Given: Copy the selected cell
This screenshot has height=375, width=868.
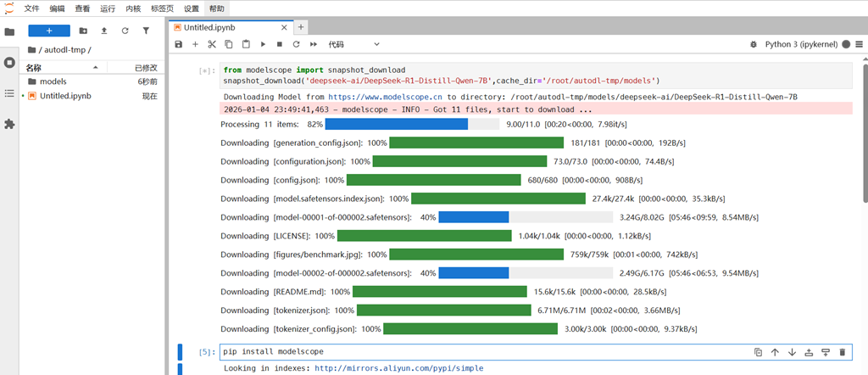Looking at the screenshot, I should pos(229,44).
